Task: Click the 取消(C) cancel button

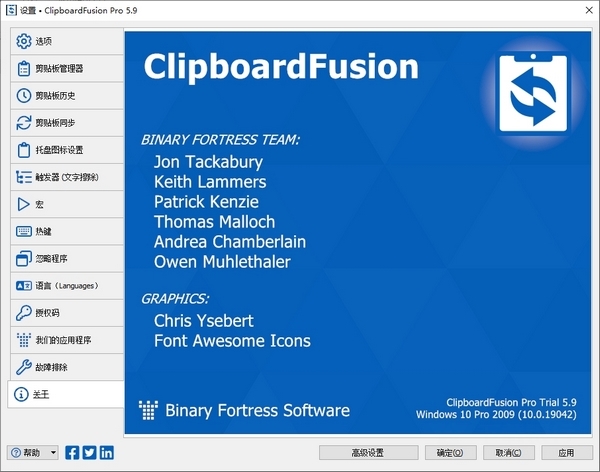Action: tap(509, 453)
